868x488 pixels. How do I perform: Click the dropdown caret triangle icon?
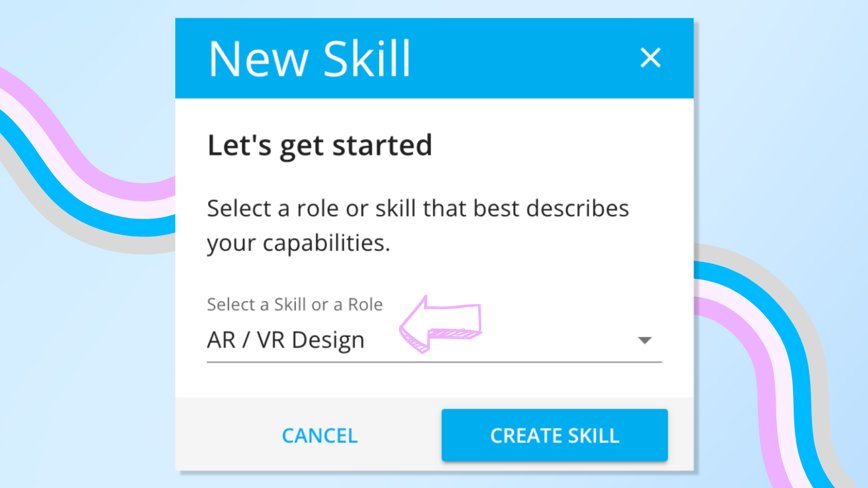click(x=644, y=341)
